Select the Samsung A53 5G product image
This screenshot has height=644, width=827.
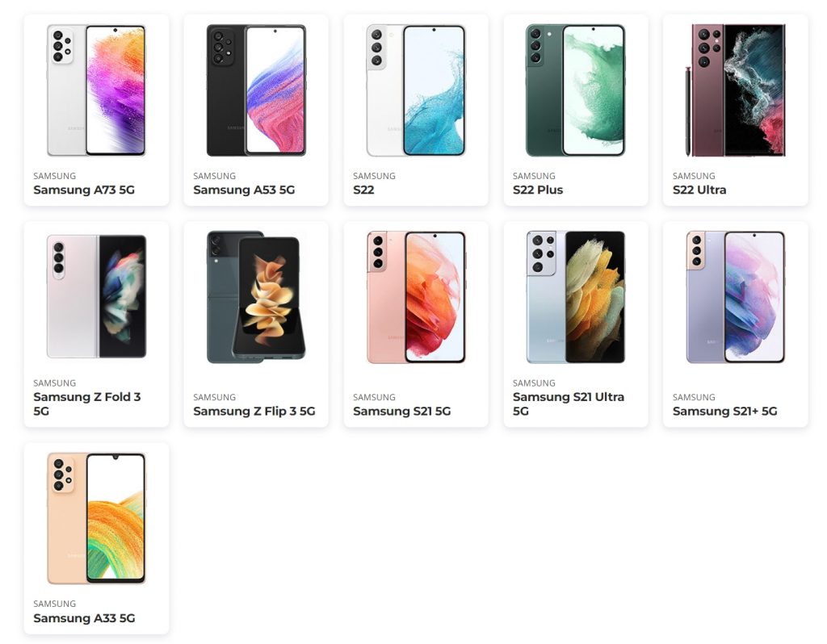pos(256,90)
